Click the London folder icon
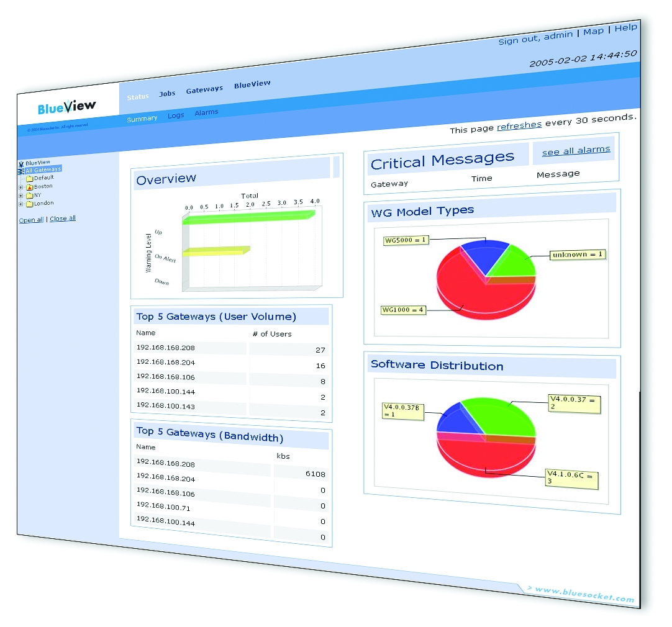672x627 pixels. pos(30,204)
